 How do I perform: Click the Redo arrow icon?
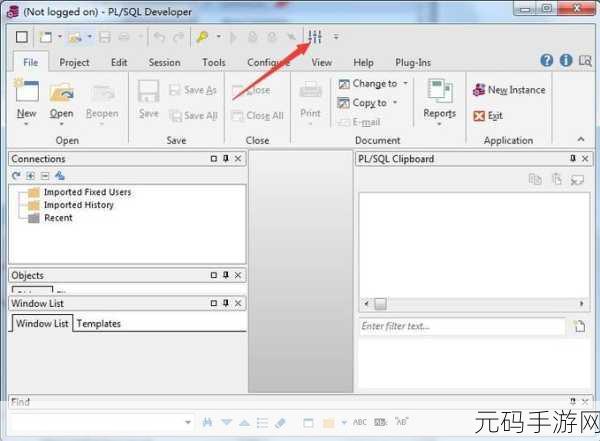tap(178, 37)
